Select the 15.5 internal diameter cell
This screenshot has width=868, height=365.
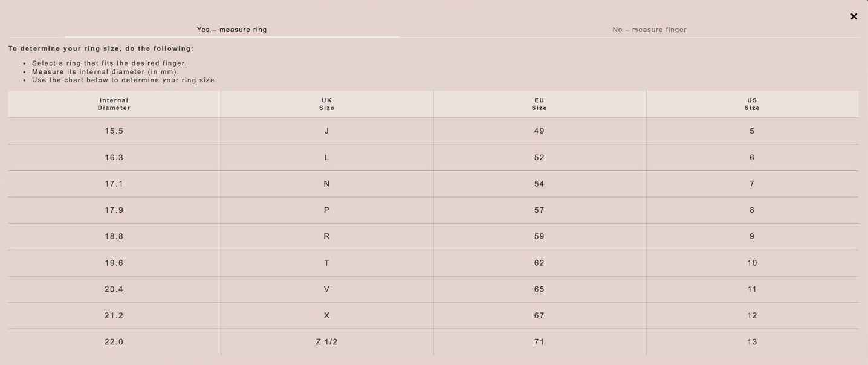coord(114,131)
